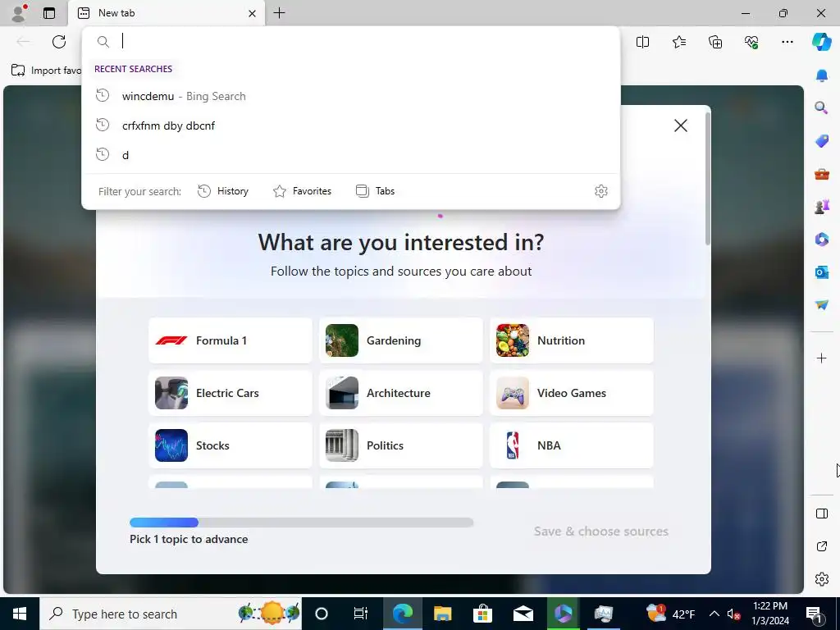Open the Favorites list icon

(x=678, y=42)
